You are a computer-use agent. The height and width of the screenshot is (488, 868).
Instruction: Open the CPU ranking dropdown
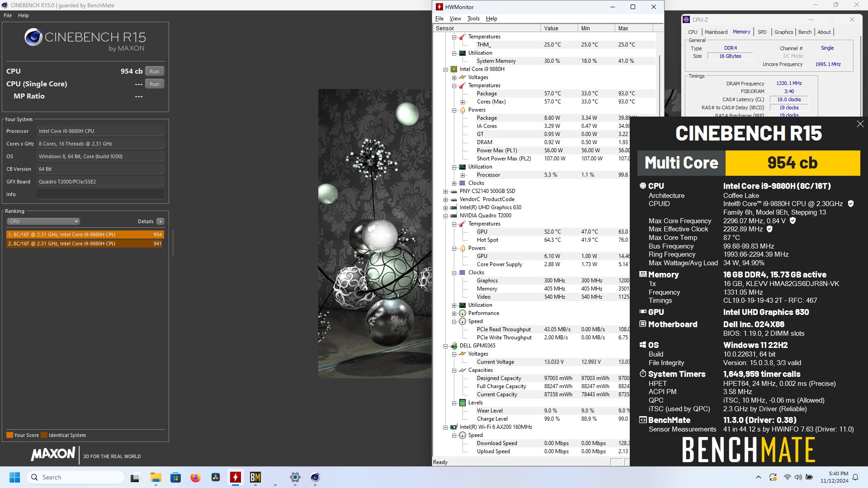43,221
